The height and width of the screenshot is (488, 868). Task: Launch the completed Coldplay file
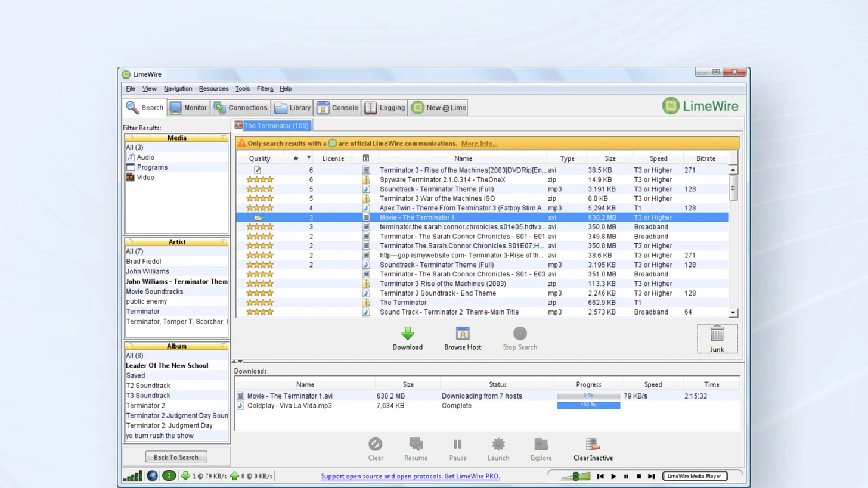pyautogui.click(x=498, y=445)
